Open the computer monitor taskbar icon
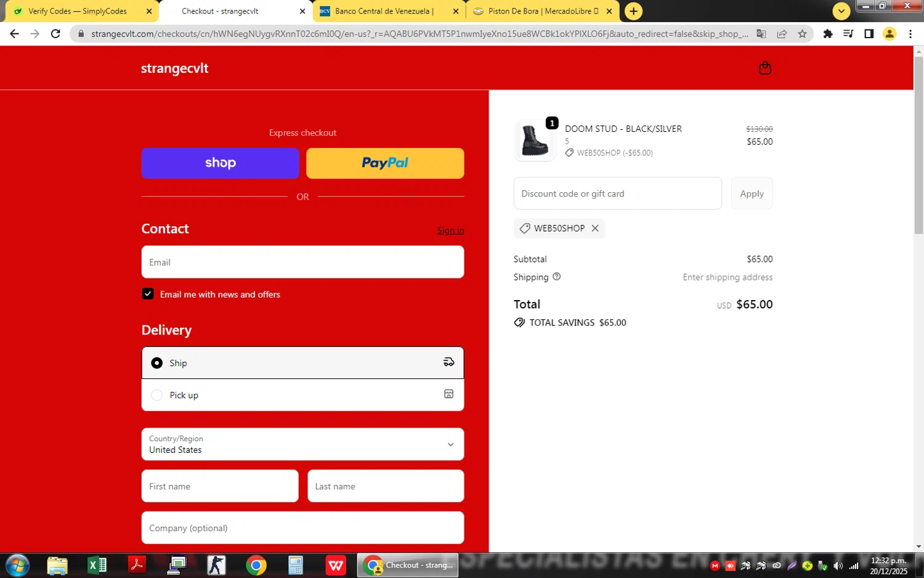Image resolution: width=924 pixels, height=578 pixels. click(x=177, y=565)
